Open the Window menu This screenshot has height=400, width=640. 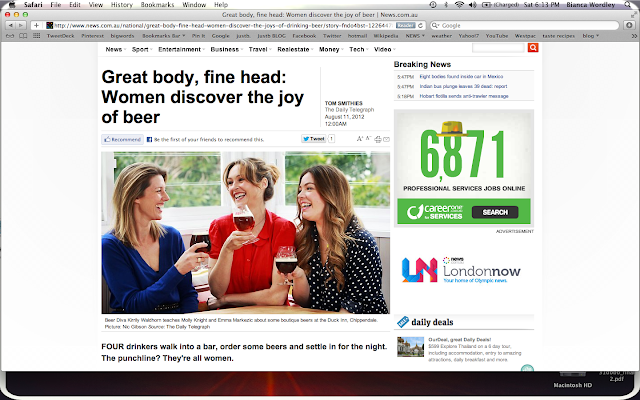pos(194,4)
